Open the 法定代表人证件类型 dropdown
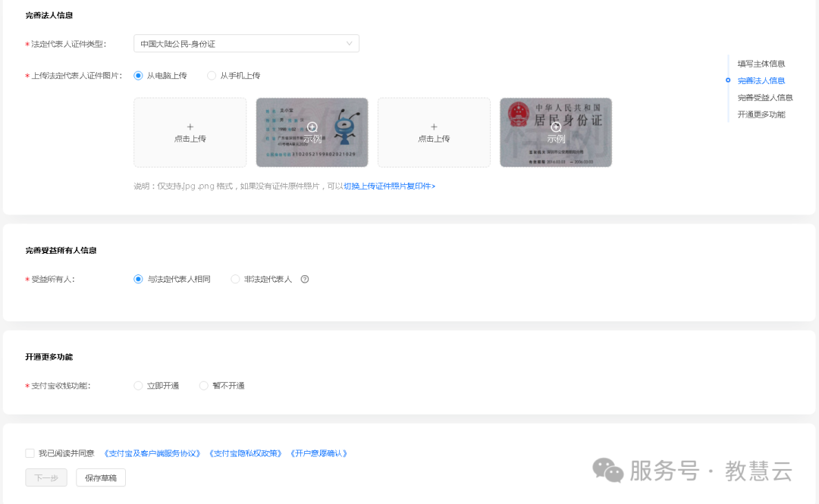 click(246, 44)
